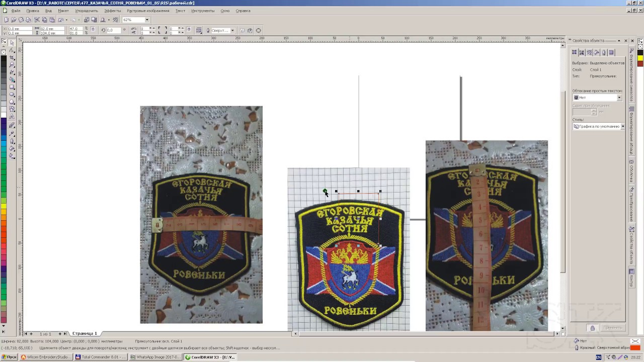Switch to Wilcom EmbroideryStudio on the taskbar
The image size is (644, 362).
point(46,357)
